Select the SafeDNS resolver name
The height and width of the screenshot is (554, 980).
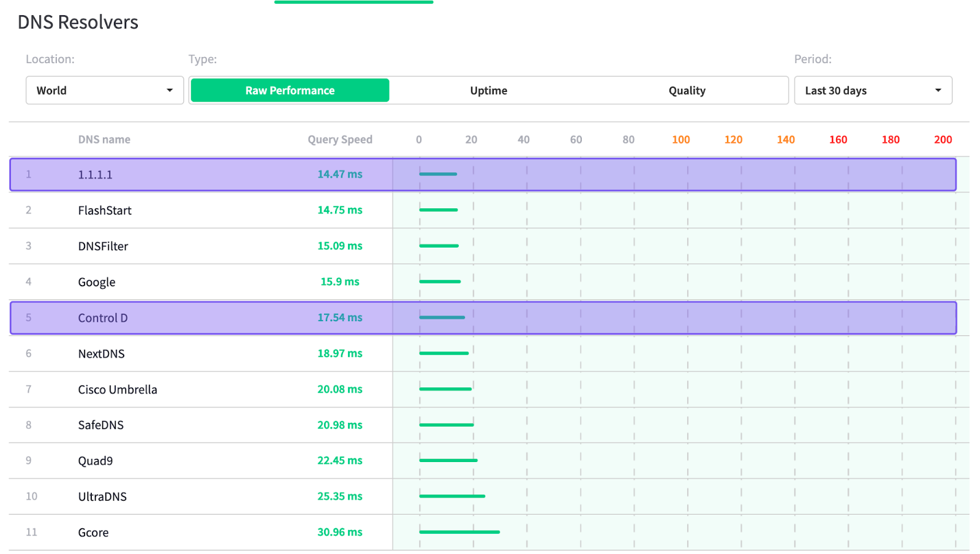[x=100, y=425]
